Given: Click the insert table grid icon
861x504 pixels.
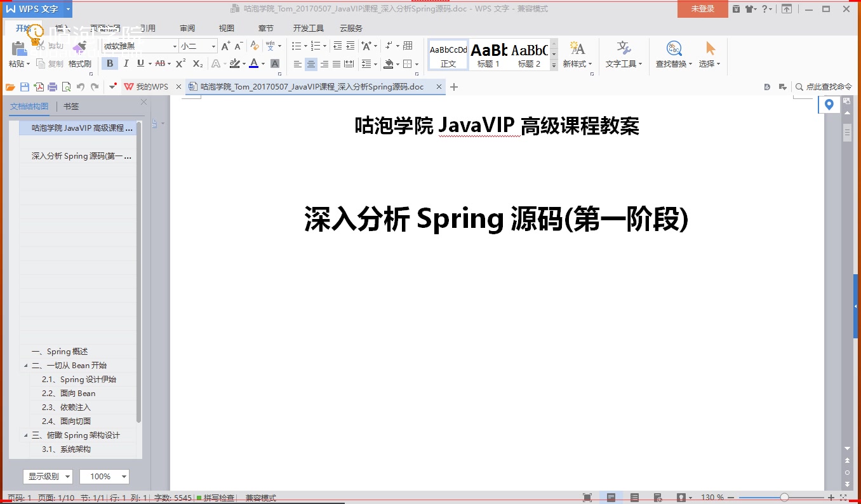Looking at the screenshot, I should point(408,46).
